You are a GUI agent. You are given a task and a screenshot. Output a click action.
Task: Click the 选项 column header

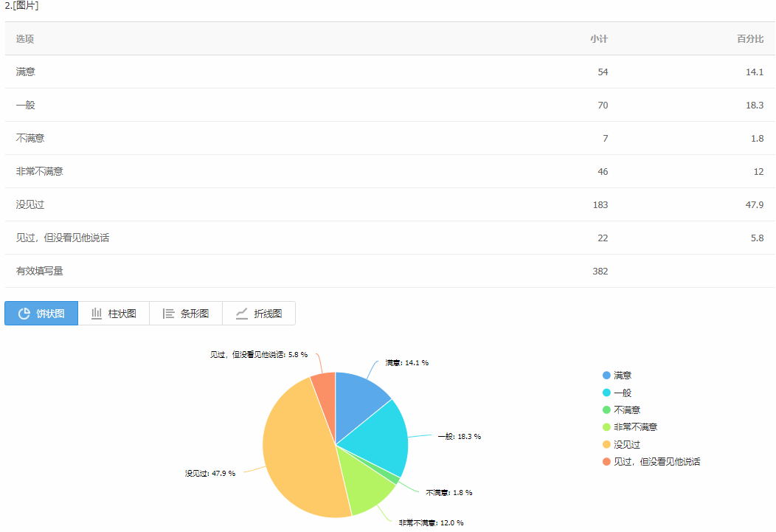(25, 39)
